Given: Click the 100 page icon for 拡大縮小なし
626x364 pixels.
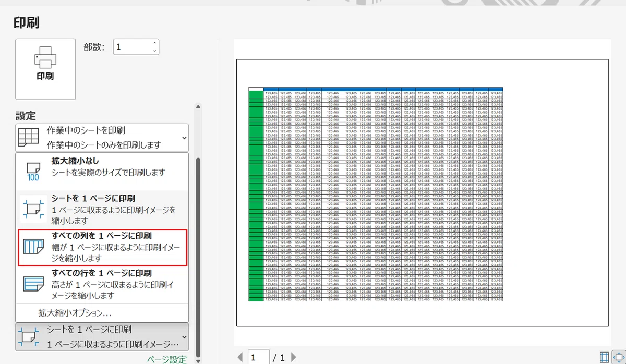Looking at the screenshot, I should (x=33, y=171).
